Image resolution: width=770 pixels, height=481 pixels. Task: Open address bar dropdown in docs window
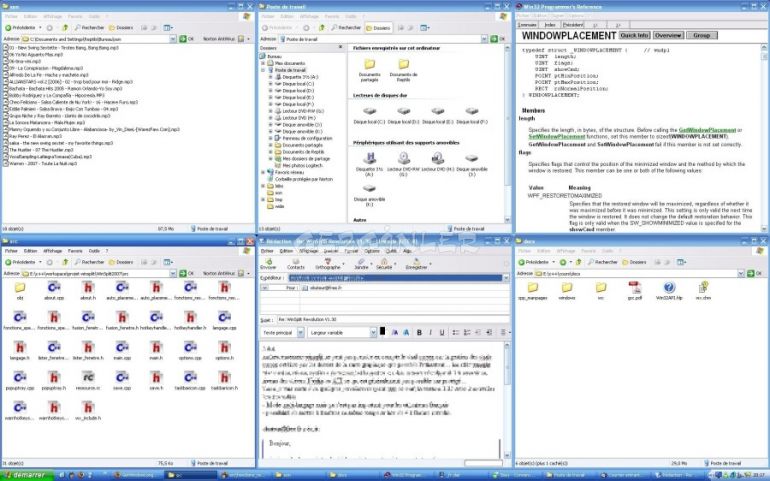pos(741,273)
